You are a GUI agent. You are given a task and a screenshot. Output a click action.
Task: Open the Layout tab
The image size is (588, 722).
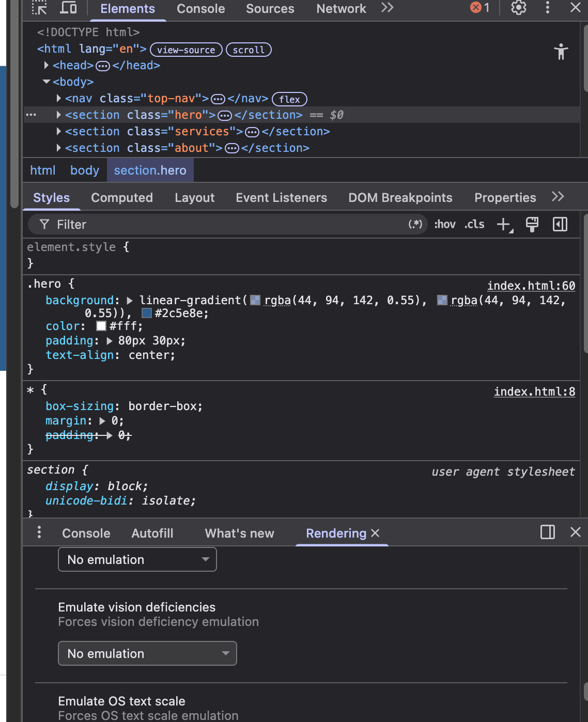click(x=194, y=198)
